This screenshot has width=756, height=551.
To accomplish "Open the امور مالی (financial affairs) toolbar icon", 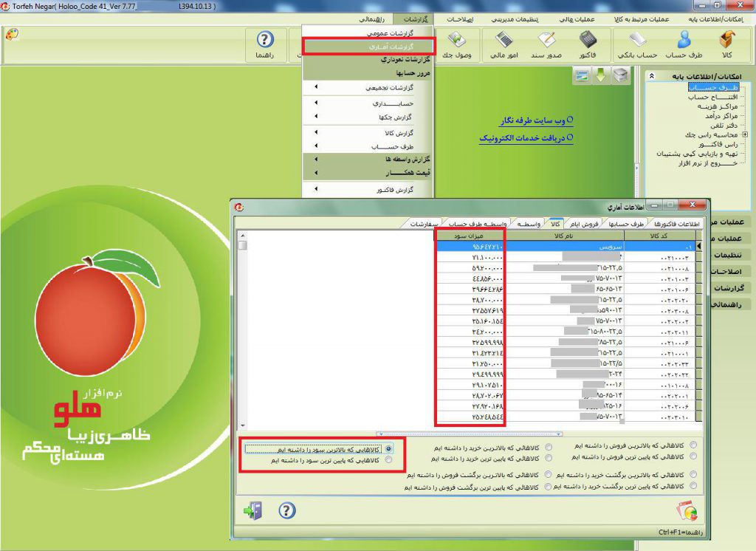I will tap(504, 45).
